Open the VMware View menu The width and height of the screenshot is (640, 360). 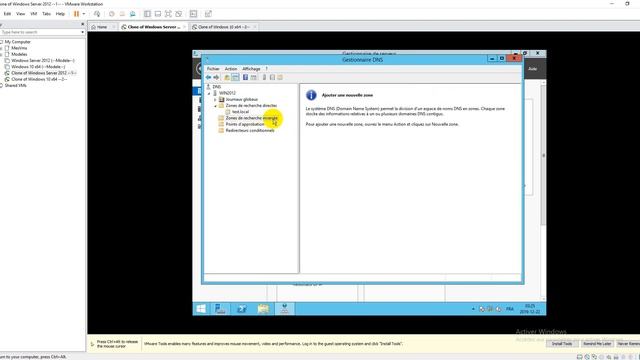click(x=20, y=14)
